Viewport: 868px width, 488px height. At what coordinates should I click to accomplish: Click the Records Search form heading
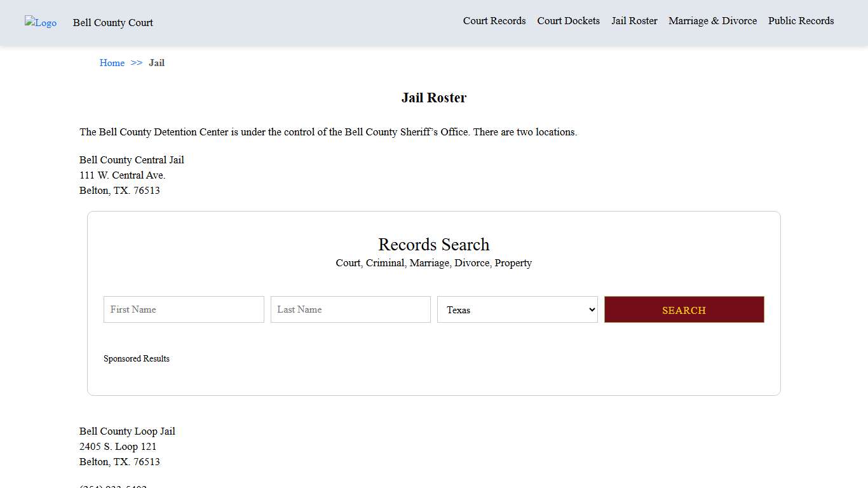click(x=433, y=245)
